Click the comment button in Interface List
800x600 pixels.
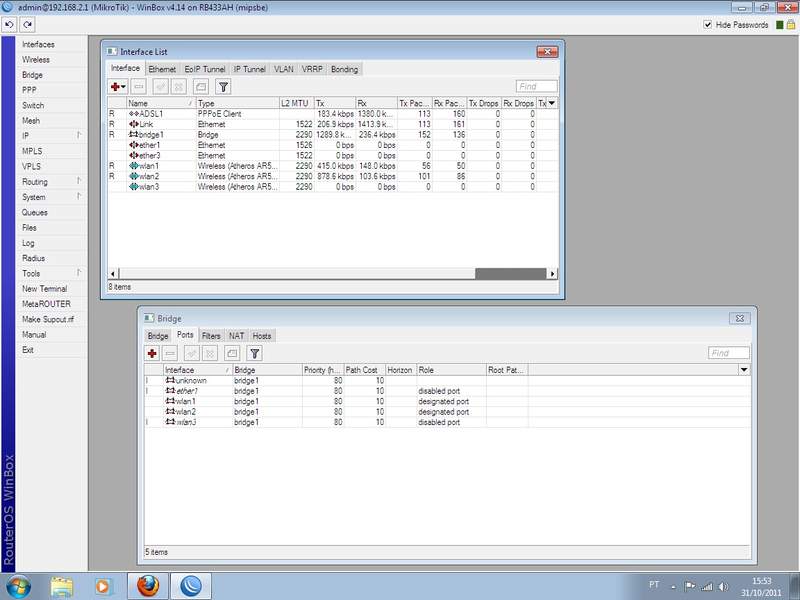201,87
